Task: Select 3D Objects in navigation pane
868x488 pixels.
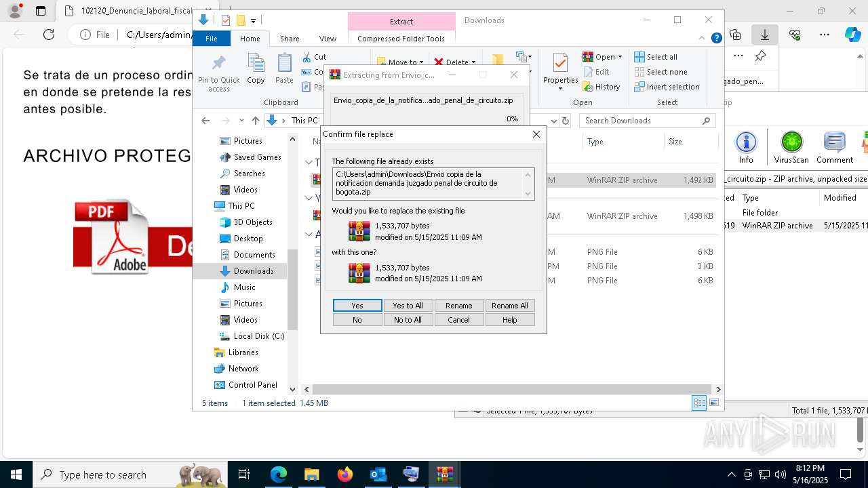Action: click(x=252, y=222)
